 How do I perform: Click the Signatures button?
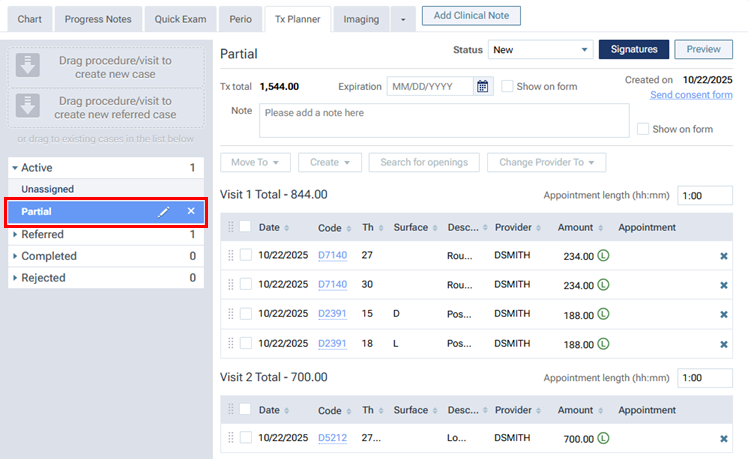[x=633, y=50]
